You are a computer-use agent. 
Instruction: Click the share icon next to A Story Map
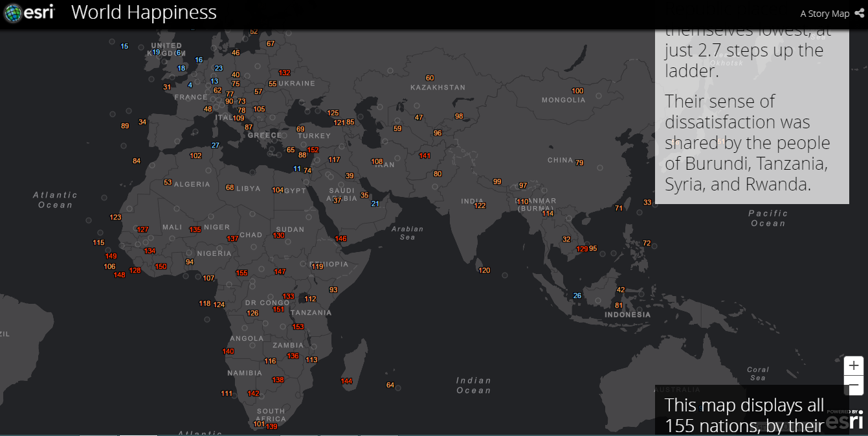click(x=859, y=14)
